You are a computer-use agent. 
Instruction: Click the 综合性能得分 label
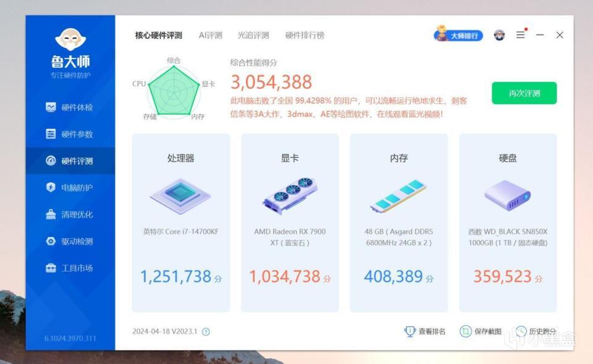point(253,63)
